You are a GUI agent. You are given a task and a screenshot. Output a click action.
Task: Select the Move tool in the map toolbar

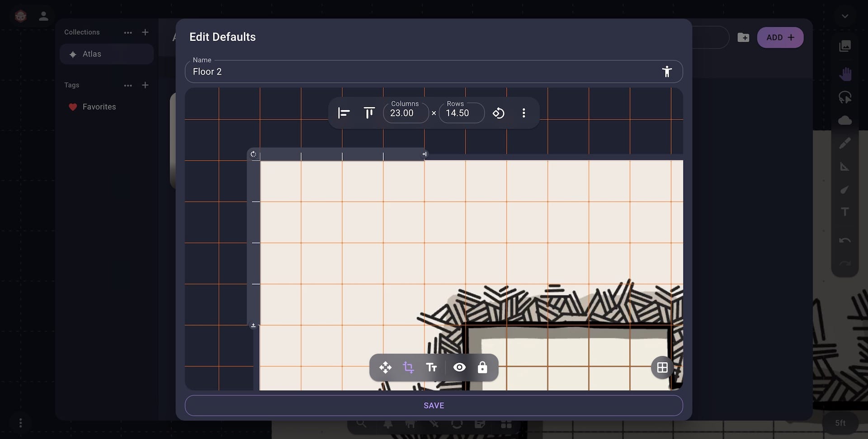tap(385, 367)
